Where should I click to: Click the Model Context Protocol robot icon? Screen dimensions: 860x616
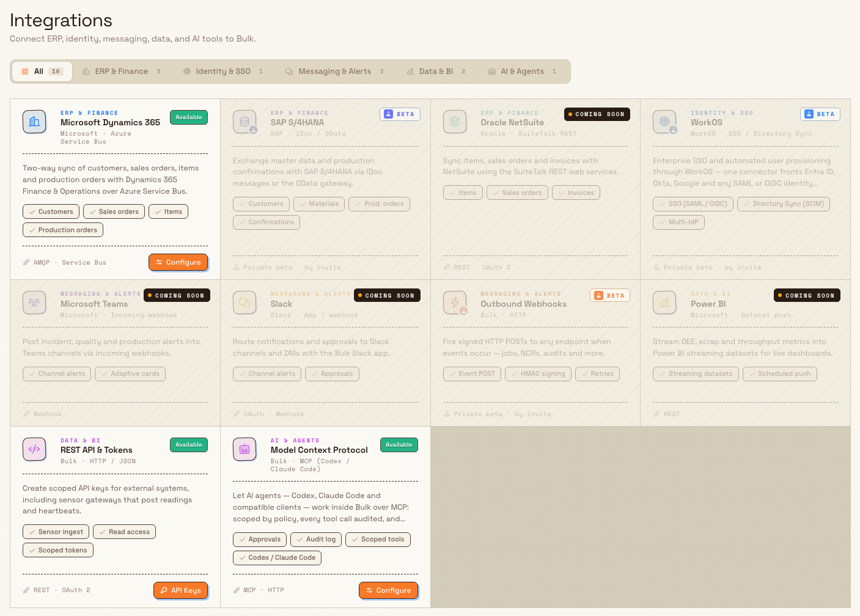(x=244, y=449)
